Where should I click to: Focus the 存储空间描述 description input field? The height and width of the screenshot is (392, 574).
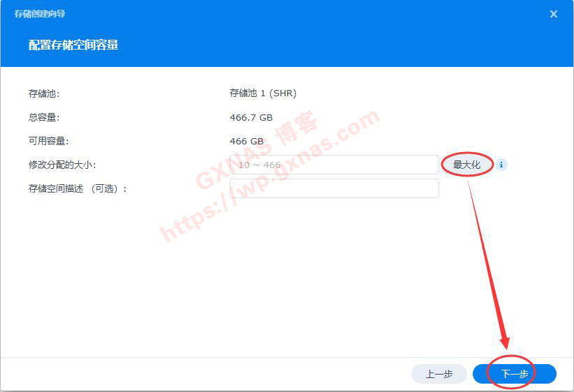coord(334,189)
